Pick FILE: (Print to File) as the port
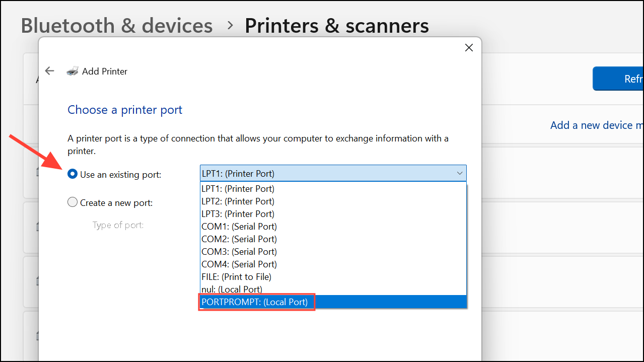644x362 pixels. click(236, 276)
